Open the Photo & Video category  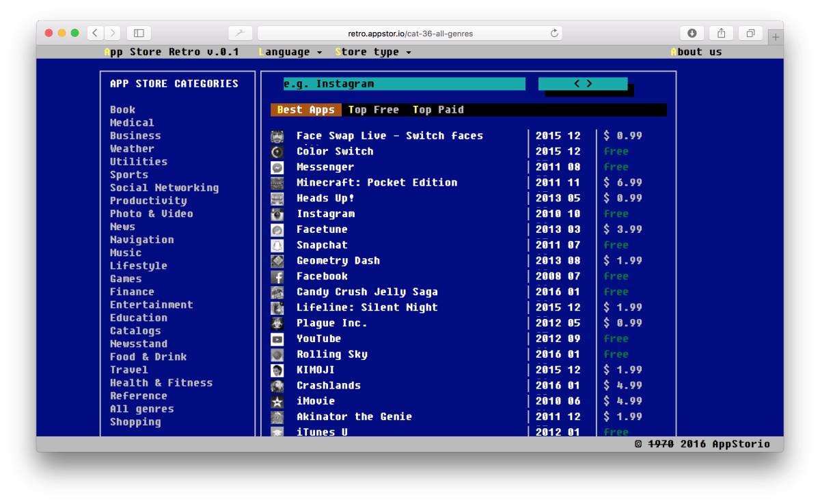pos(151,214)
